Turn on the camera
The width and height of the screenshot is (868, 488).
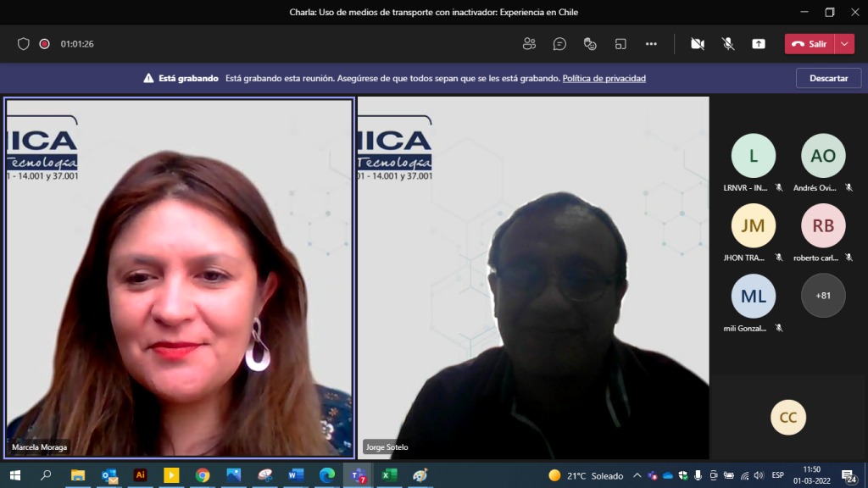click(698, 44)
